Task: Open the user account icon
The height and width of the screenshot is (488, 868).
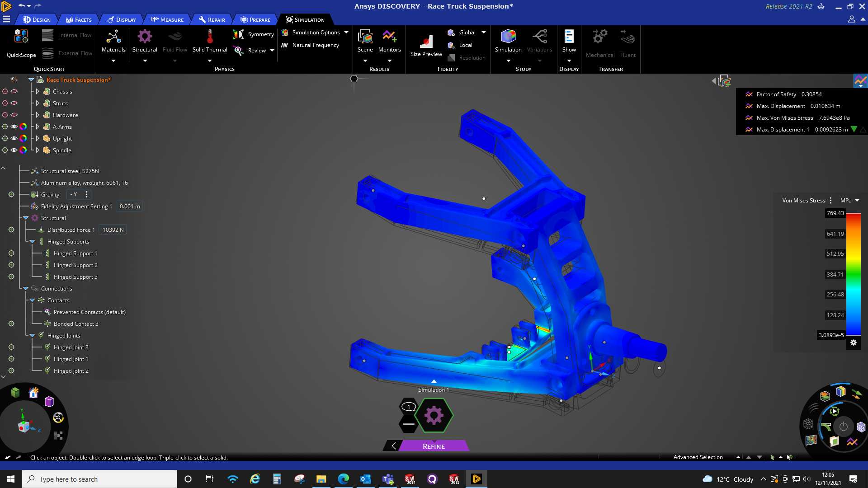Action: tap(852, 19)
